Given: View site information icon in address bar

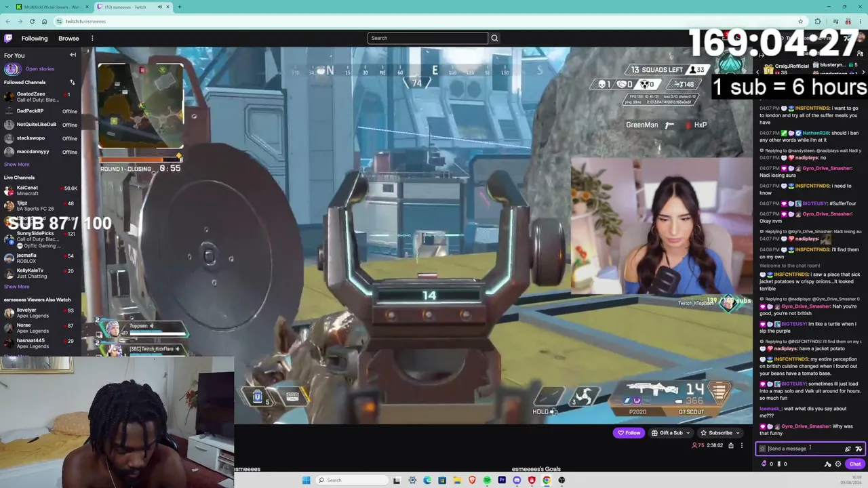Looking at the screenshot, I should (x=60, y=21).
